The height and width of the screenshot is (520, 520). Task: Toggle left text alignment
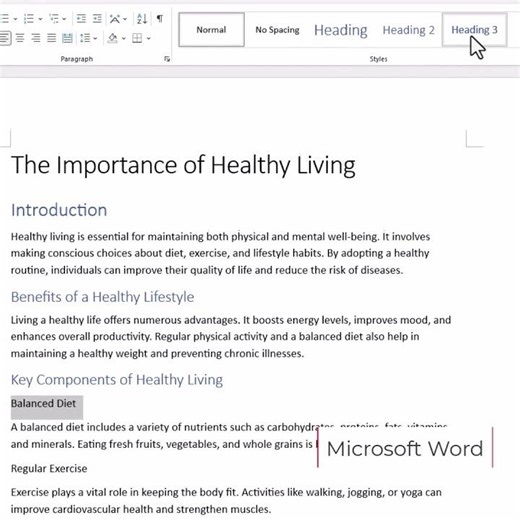pos(5,38)
